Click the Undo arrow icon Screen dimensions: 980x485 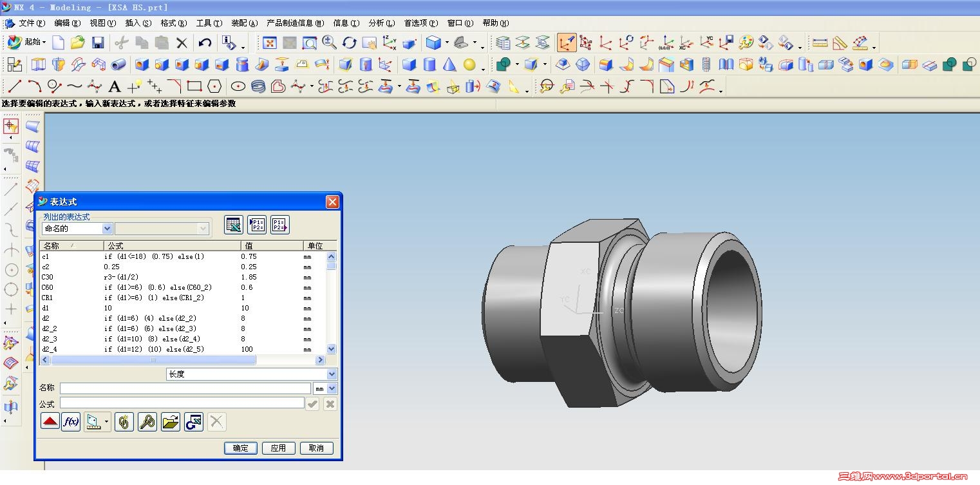click(x=205, y=43)
